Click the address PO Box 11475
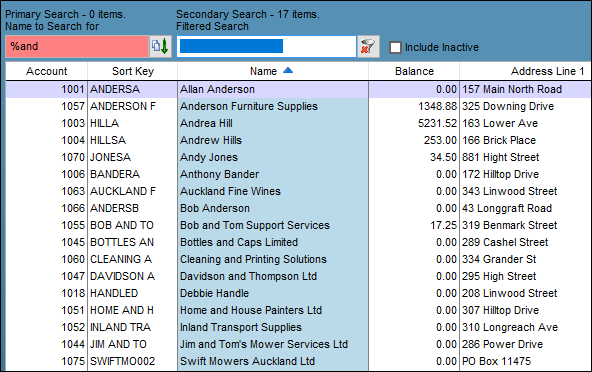592x372 pixels. pyautogui.click(x=496, y=361)
